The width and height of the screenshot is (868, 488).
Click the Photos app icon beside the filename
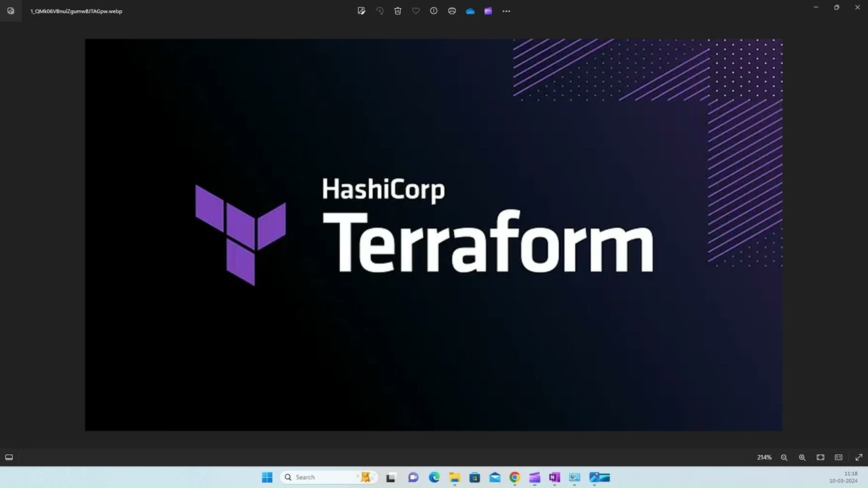(x=11, y=11)
